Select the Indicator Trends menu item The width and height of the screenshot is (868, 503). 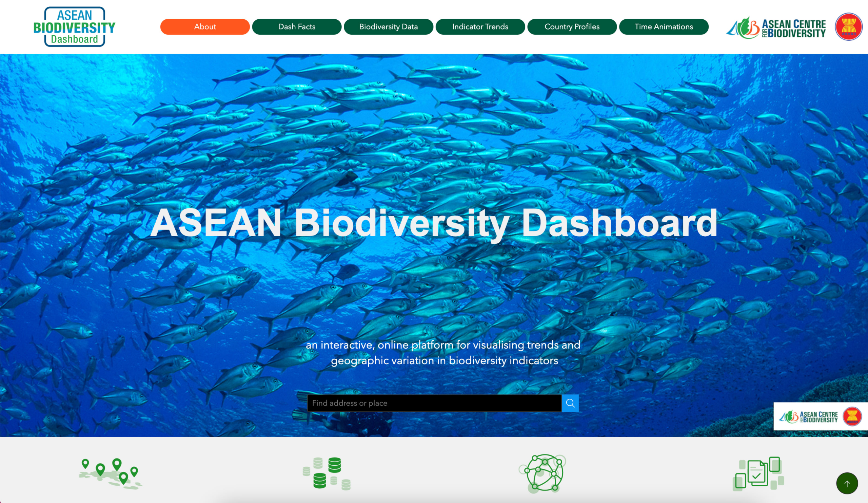tap(480, 26)
